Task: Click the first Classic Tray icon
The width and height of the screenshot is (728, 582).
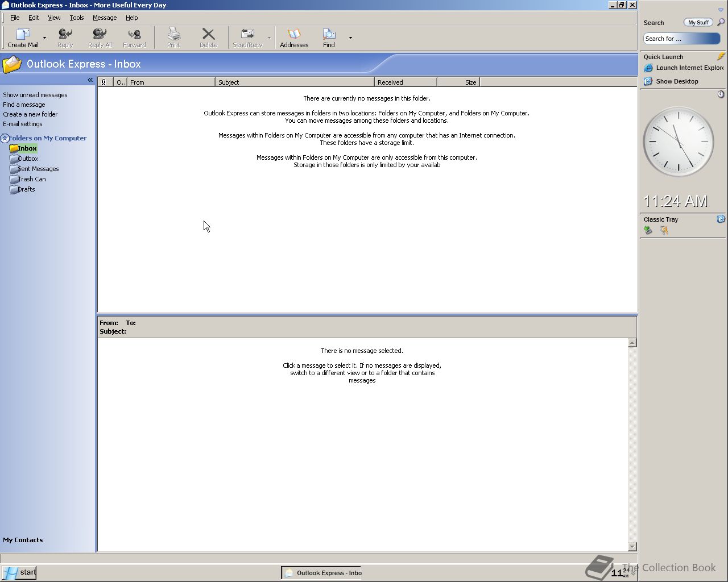Action: tap(648, 230)
